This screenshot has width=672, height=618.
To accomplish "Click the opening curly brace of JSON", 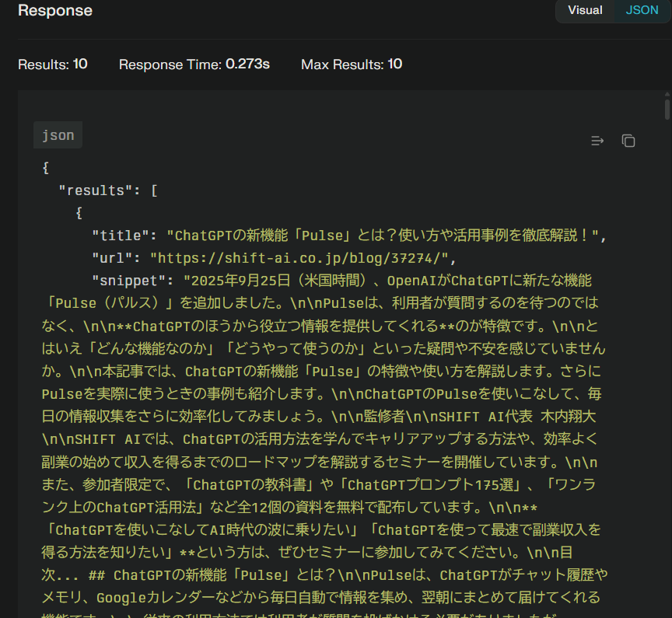I will pos(46,168).
